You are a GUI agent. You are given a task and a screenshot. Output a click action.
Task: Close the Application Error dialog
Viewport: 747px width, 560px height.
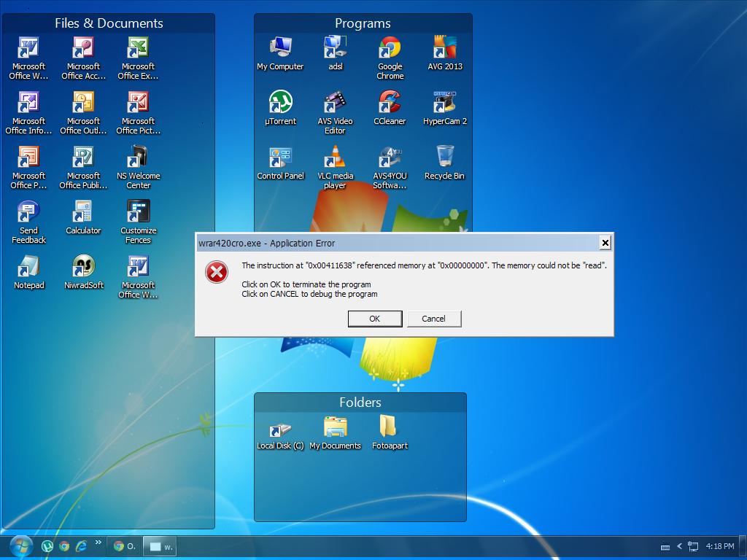click(605, 243)
